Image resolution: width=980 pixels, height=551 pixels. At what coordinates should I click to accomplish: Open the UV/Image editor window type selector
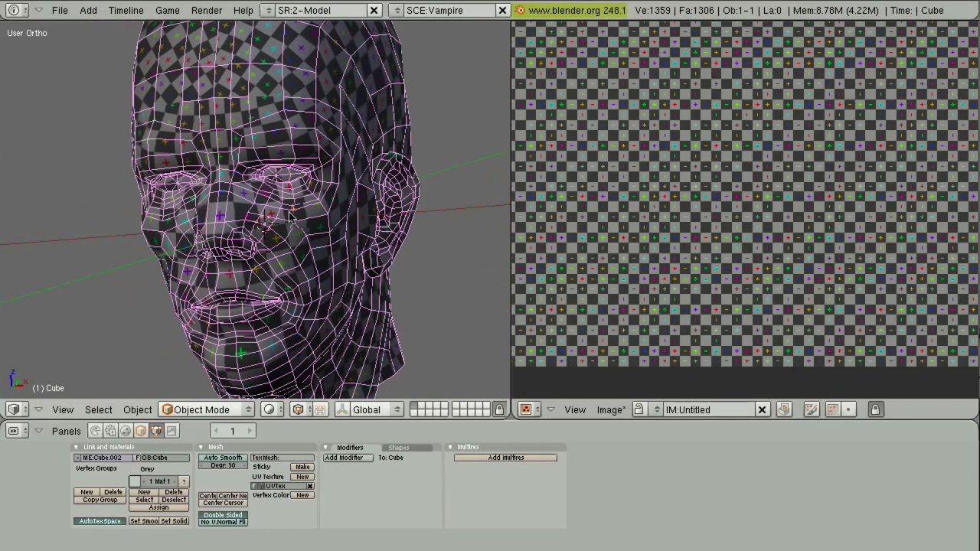[529, 409]
